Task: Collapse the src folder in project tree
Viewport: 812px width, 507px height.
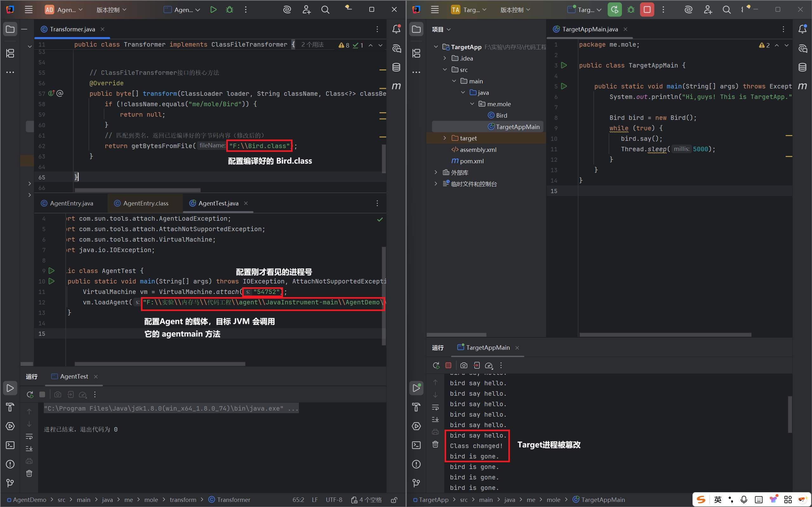Action: pos(445,70)
